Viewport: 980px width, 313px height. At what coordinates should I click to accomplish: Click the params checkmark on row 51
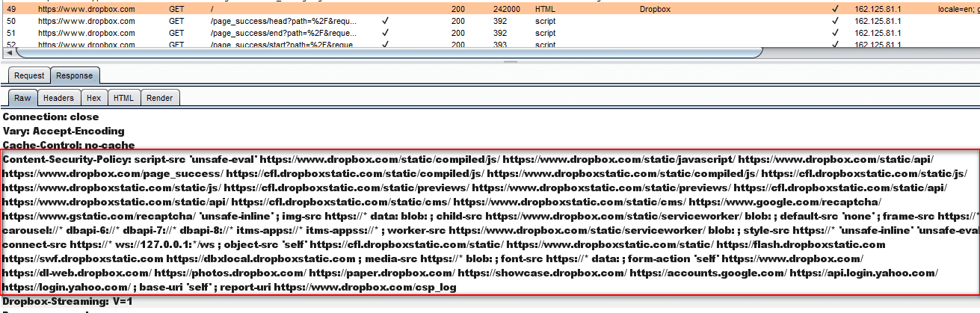[384, 34]
